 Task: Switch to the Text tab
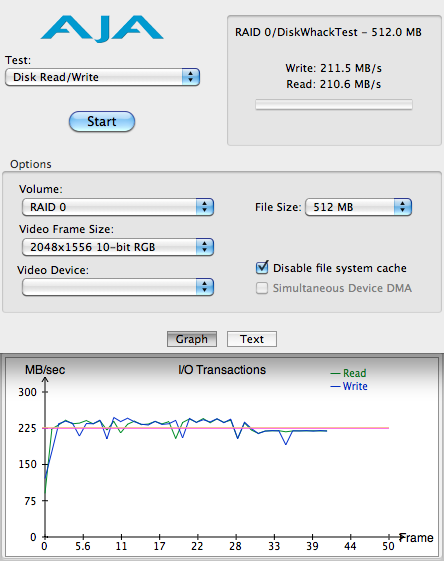coord(252,339)
